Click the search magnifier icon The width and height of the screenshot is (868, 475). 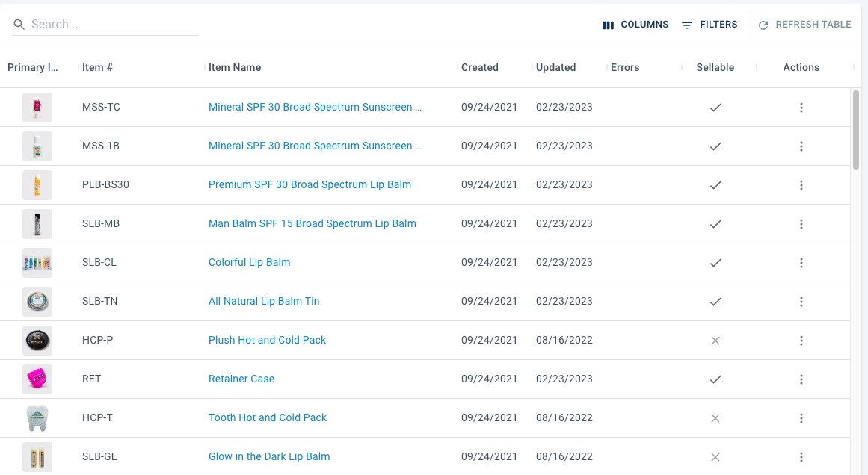[19, 25]
